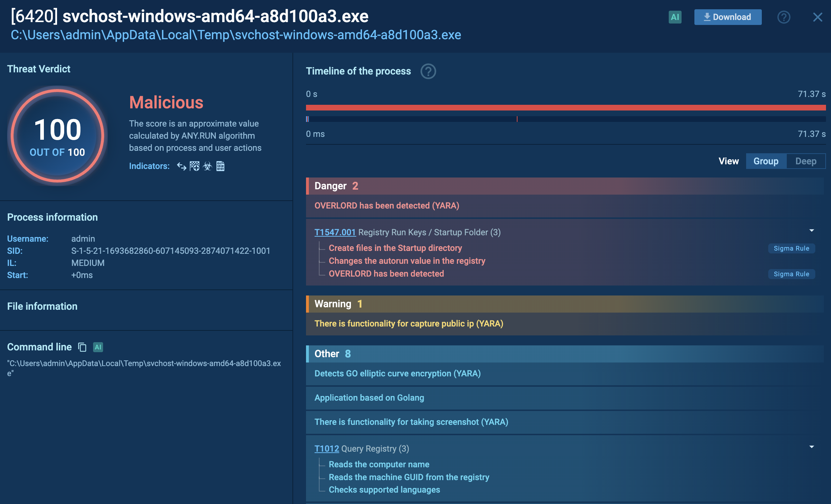
Task: Select the taking screenshot YARA entry
Action: (x=565, y=422)
